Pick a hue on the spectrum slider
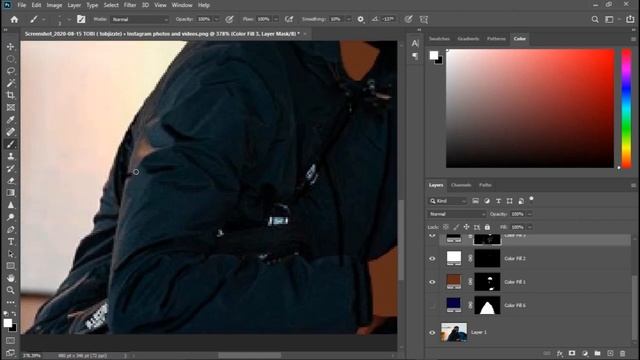The width and height of the screenshot is (640, 360). click(x=626, y=108)
